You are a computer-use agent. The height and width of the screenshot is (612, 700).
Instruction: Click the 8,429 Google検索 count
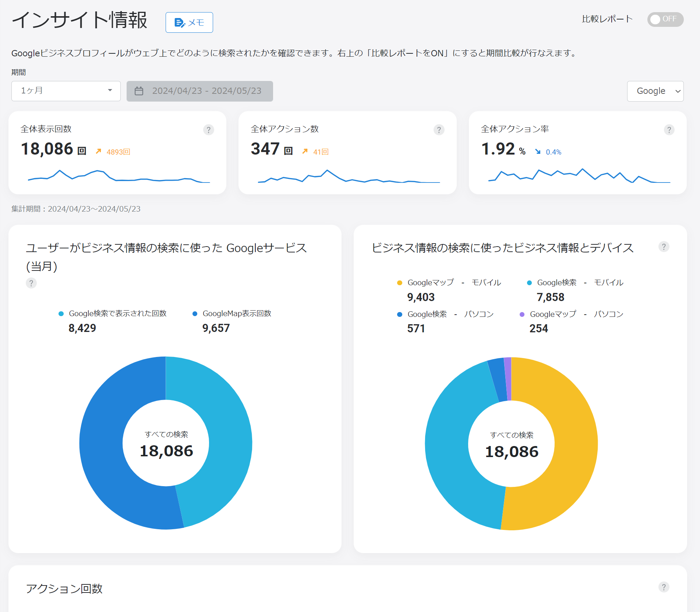point(82,328)
